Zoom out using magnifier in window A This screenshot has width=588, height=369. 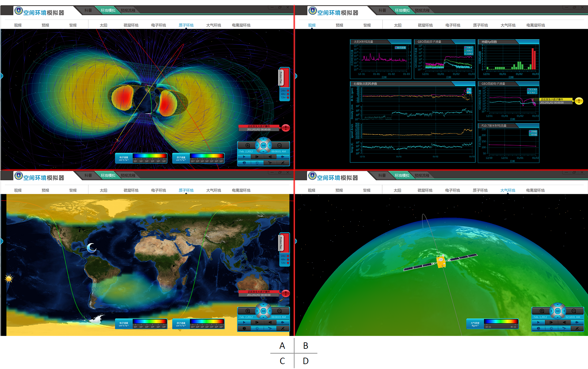pos(279,145)
